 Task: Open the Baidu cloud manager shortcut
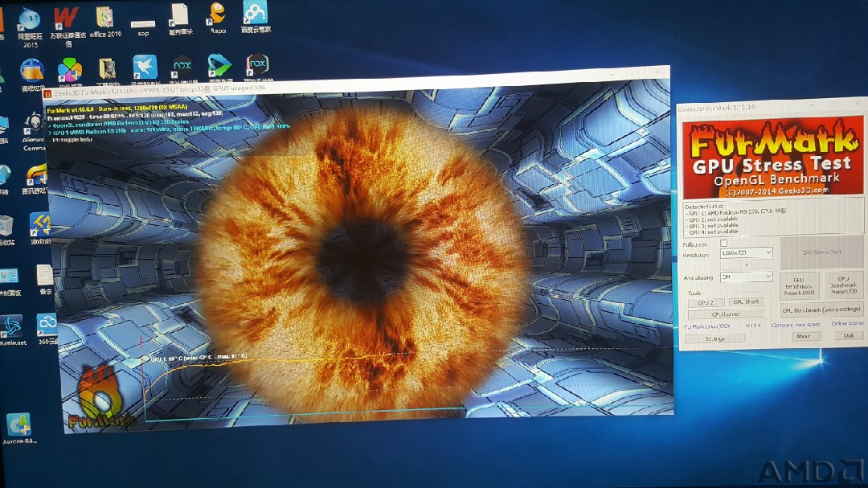[256, 17]
